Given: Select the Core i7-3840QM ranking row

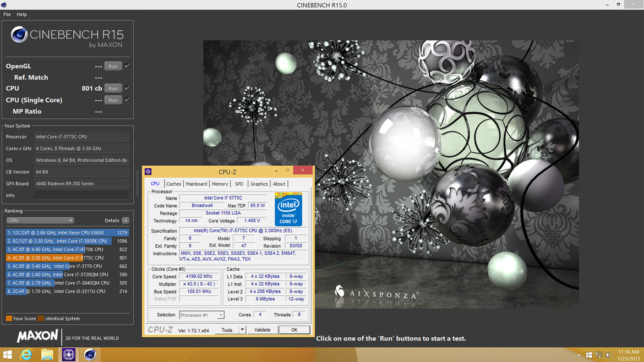Looking at the screenshot, I should [67, 283].
